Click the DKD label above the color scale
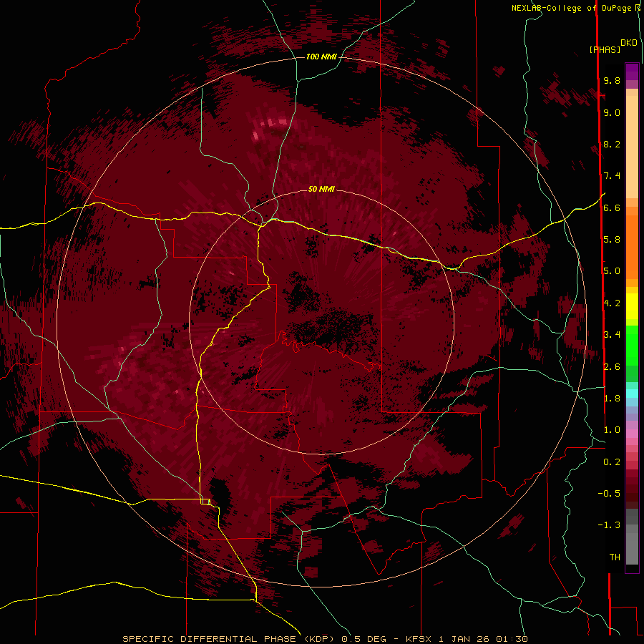Image resolution: width=644 pixels, height=644 pixels. 628,42
